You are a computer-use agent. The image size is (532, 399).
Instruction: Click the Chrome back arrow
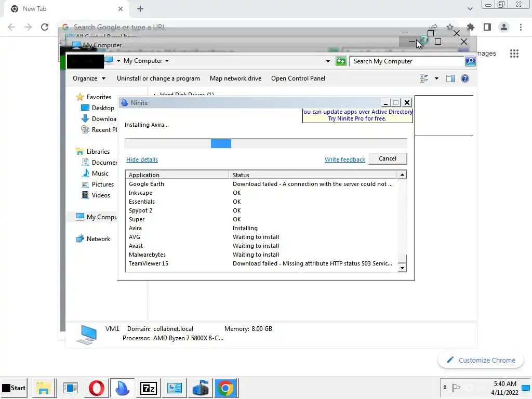click(x=11, y=27)
